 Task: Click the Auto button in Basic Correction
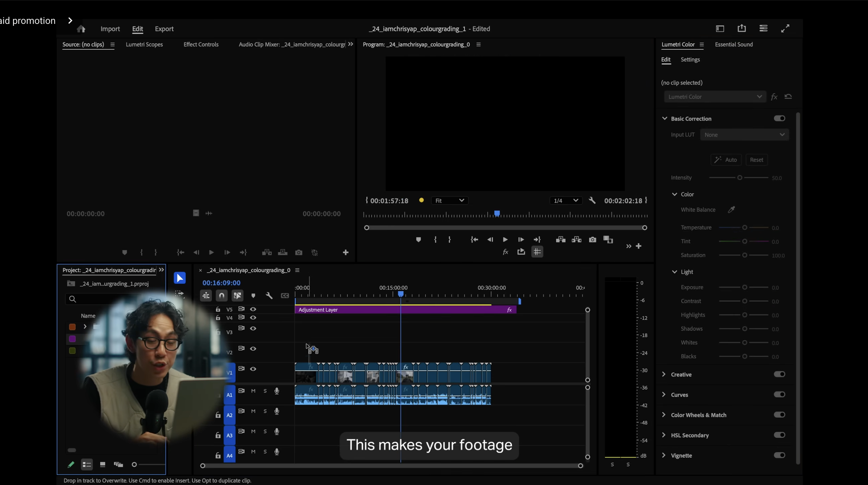[726, 160]
